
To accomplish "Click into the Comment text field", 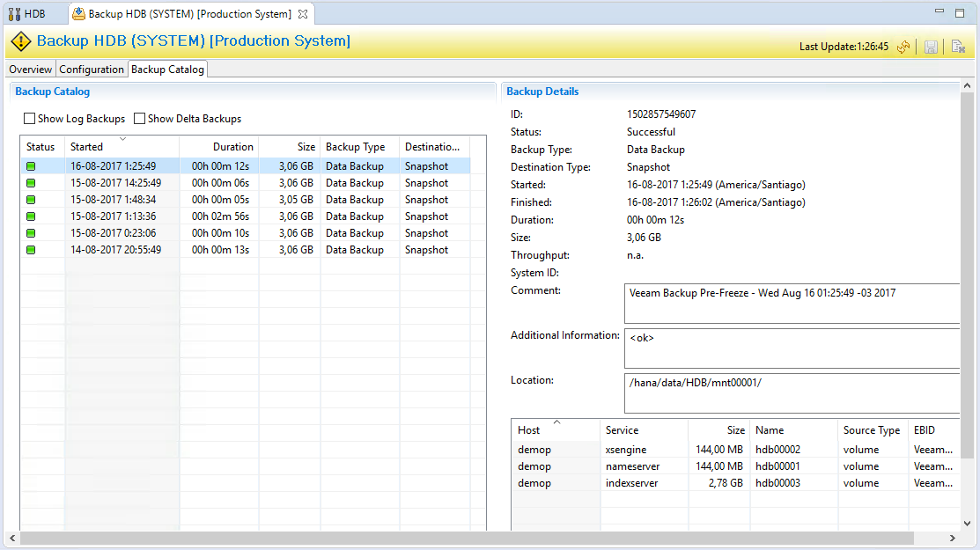I will point(792,304).
